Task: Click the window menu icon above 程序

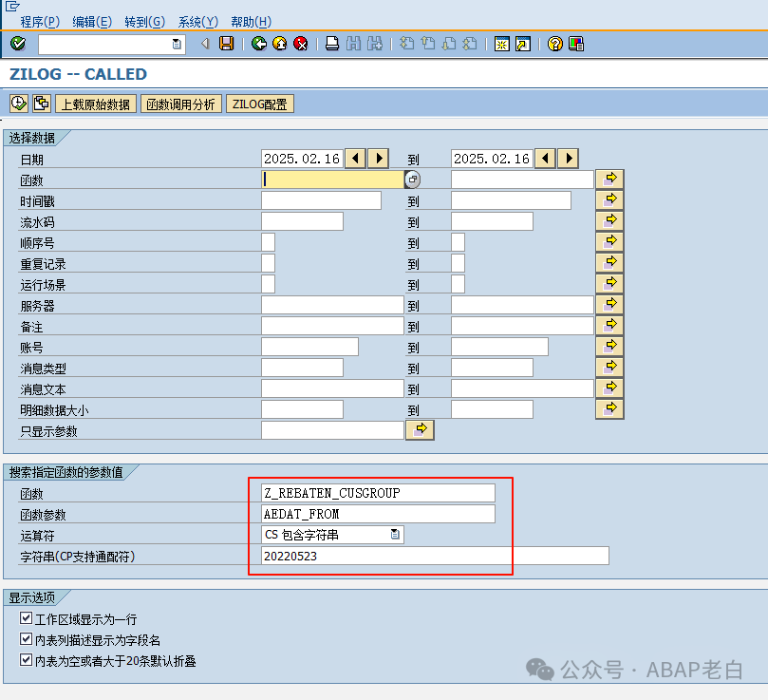Action: [12, 7]
